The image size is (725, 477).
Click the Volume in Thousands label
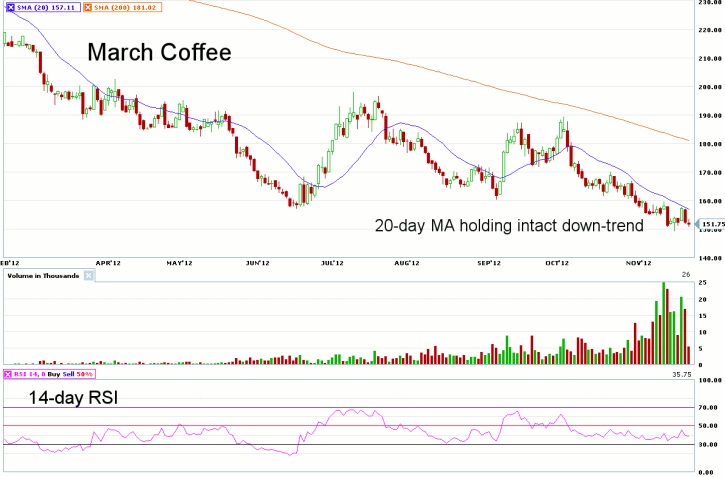pyautogui.click(x=43, y=275)
